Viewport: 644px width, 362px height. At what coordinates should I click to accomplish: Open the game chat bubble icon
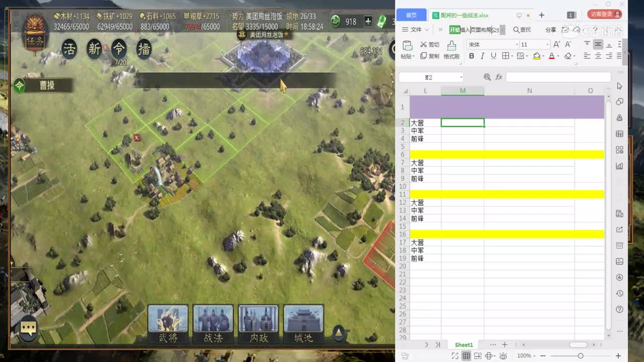point(28,329)
